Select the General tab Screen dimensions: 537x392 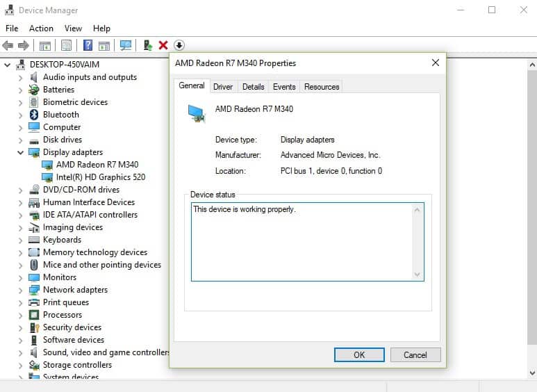(192, 85)
